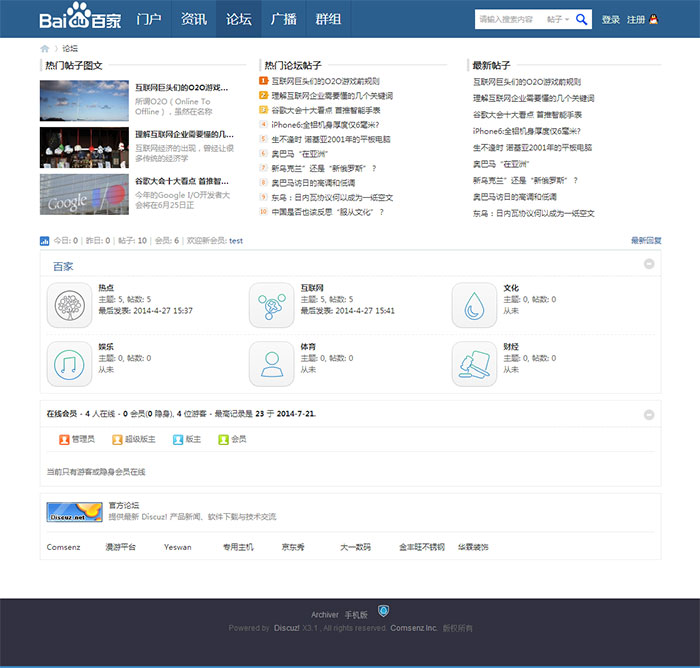Click the 登录 login link
The width and height of the screenshot is (700, 668).
point(611,19)
